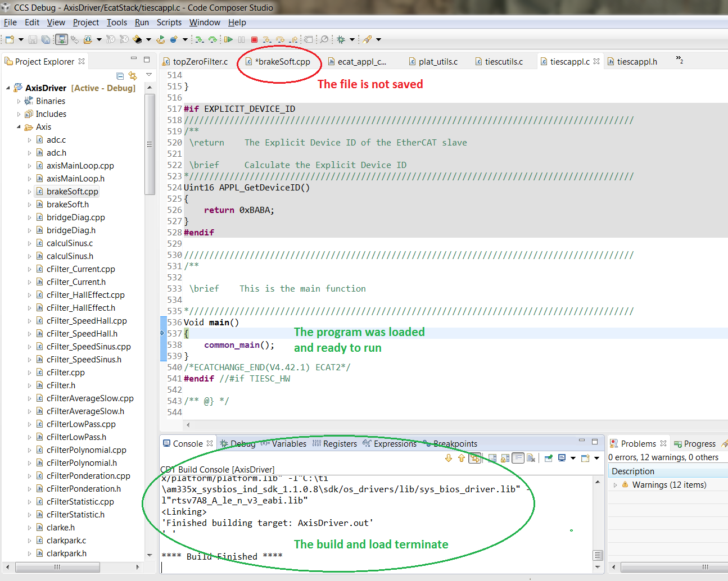
Task: Toggle Link with Editor in Project Explorer
Action: 133,76
